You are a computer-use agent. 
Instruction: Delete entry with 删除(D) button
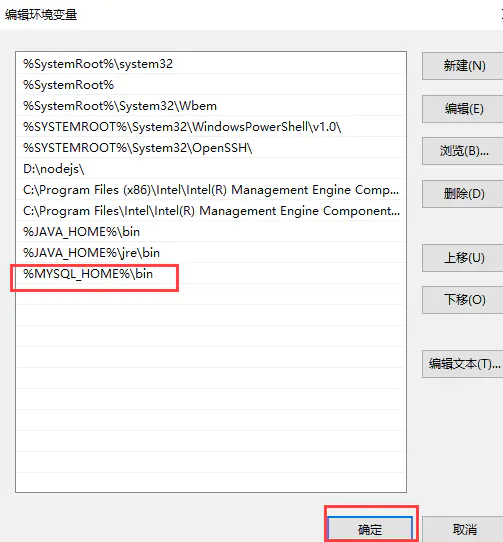tap(463, 194)
